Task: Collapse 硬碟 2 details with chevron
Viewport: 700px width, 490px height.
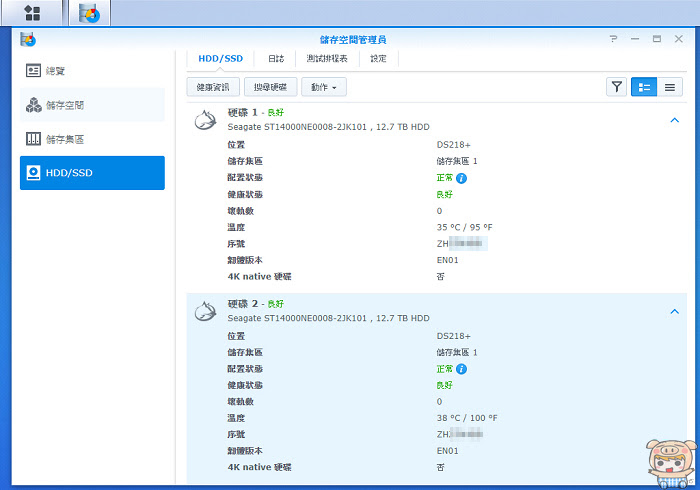Action: pyautogui.click(x=675, y=311)
